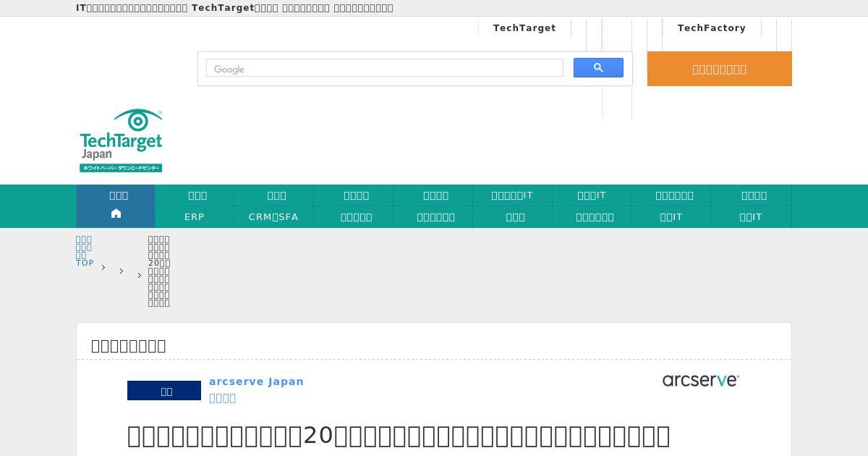Click the arcserve company logo
This screenshot has width=868, height=456.
point(700,380)
